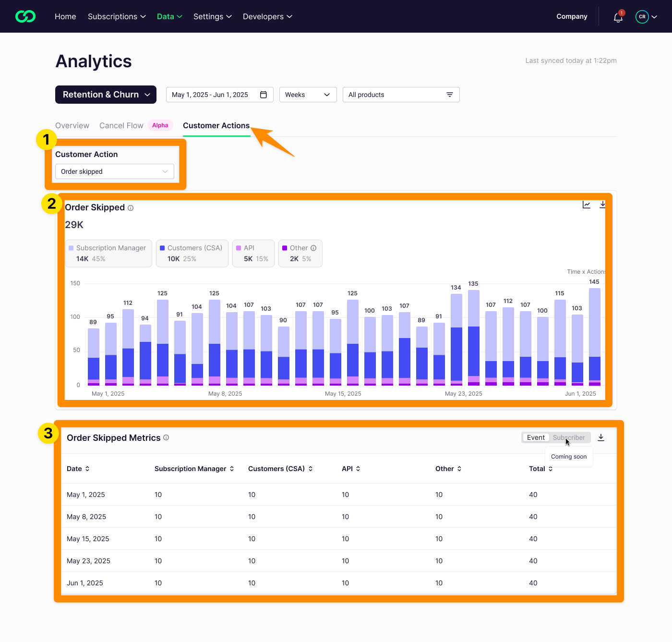
Task: Open the Order skipped action dropdown
Action: tap(114, 171)
